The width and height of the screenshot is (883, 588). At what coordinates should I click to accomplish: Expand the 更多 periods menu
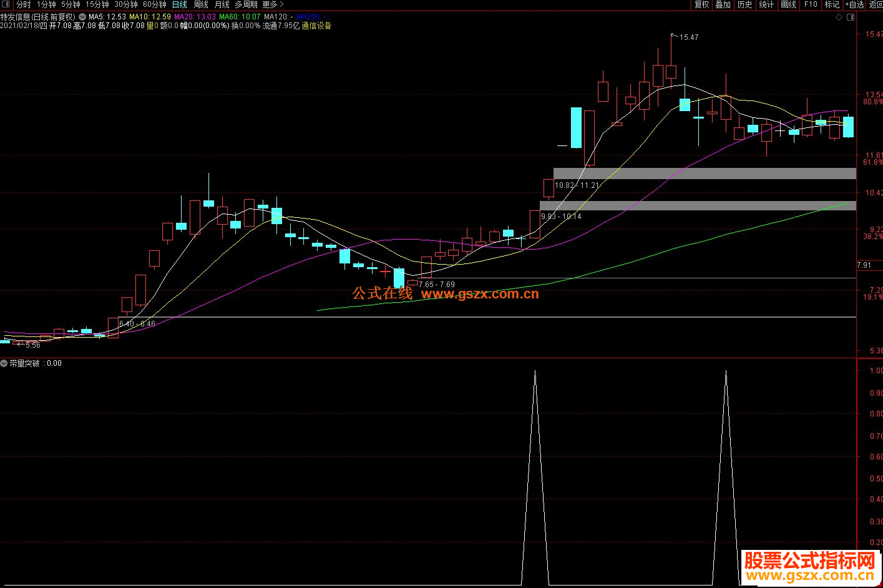[x=273, y=4]
